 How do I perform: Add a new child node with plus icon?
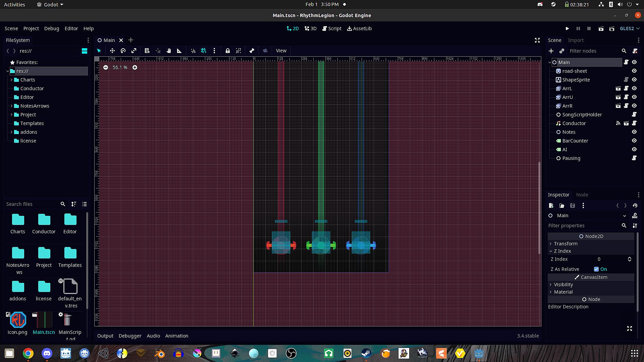(x=551, y=51)
